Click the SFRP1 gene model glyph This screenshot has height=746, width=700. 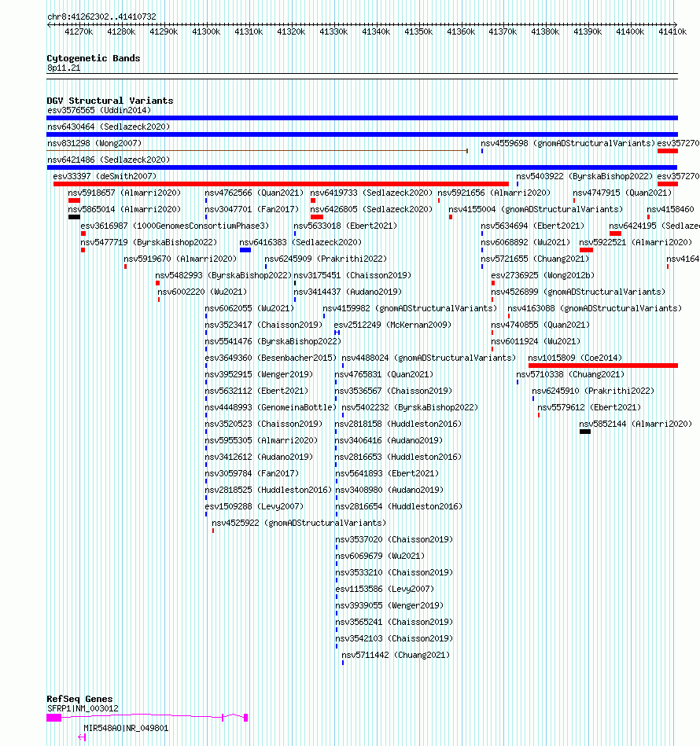point(147,718)
